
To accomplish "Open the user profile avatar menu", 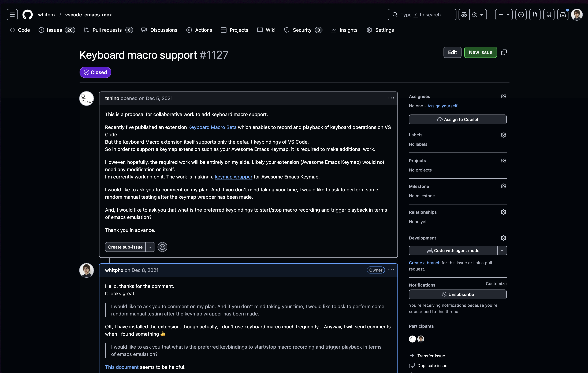I will pyautogui.click(x=577, y=15).
